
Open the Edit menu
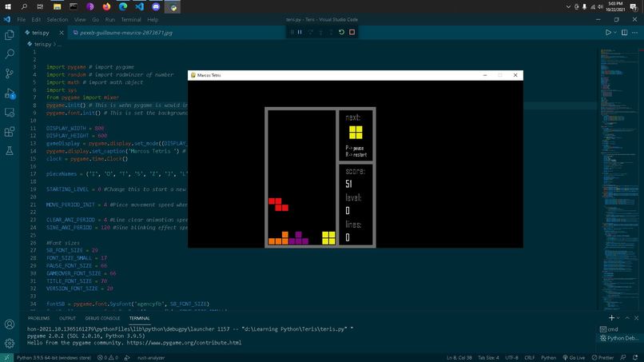coord(36,19)
